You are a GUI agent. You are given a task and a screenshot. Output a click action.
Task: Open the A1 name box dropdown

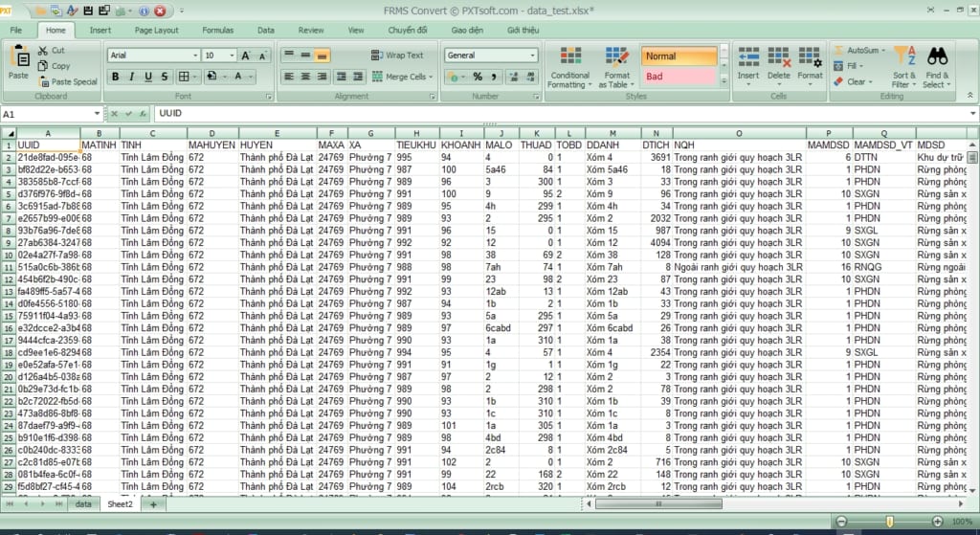coord(100,114)
